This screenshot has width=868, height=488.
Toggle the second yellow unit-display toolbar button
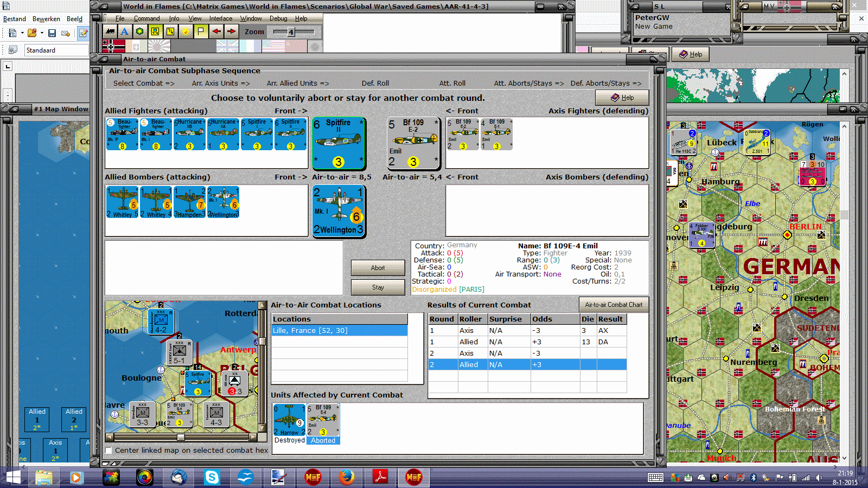(x=170, y=31)
